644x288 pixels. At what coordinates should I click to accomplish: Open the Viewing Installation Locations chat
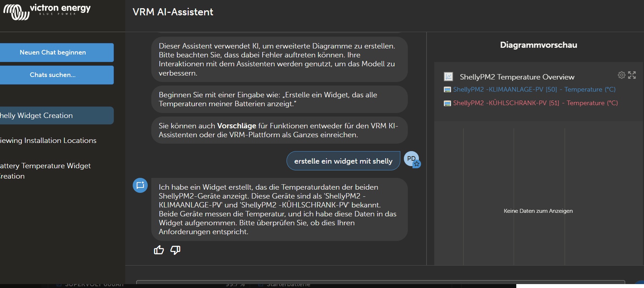point(48,140)
